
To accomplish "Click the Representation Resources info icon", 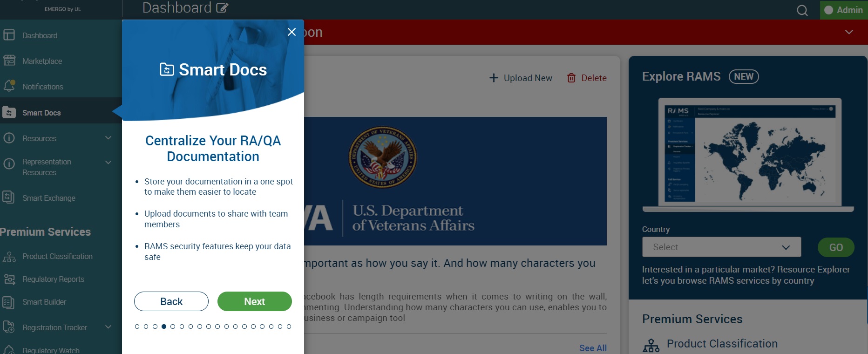I will (x=9, y=163).
